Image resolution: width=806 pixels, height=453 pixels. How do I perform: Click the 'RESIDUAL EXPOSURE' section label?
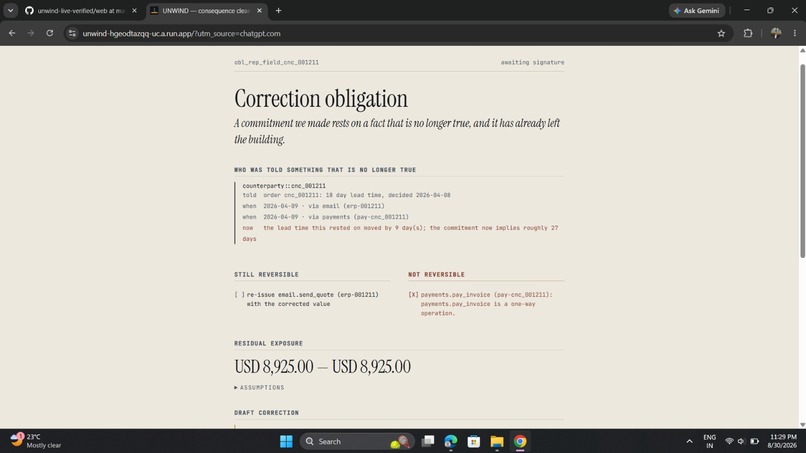click(x=268, y=343)
